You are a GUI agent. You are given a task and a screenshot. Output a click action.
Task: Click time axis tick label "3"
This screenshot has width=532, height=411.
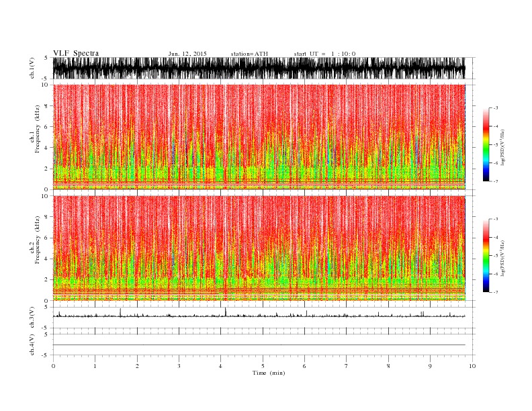(x=179, y=366)
